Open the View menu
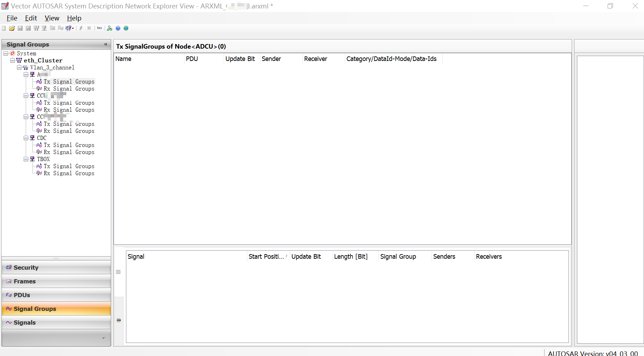Image resolution: width=644 pixels, height=356 pixels. pos(52,18)
